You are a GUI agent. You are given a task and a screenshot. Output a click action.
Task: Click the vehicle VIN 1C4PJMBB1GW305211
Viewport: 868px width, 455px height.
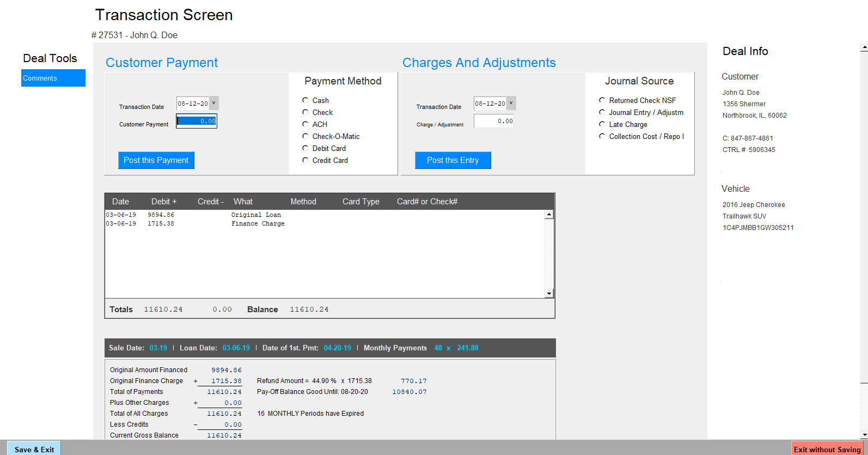point(758,228)
